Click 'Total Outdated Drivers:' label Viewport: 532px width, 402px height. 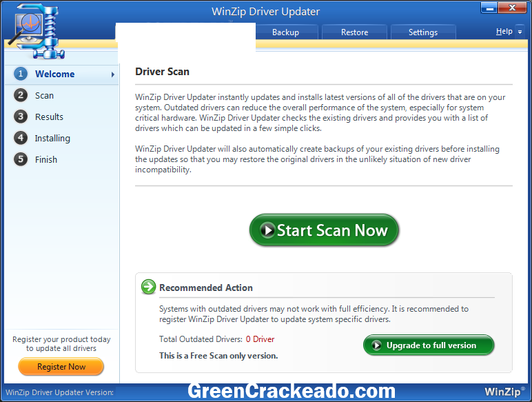(201, 339)
